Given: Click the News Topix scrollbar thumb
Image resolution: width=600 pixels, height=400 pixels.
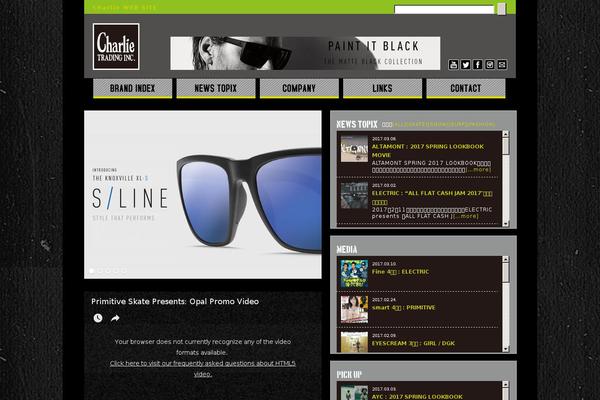Looking at the screenshot, I should (x=506, y=146).
